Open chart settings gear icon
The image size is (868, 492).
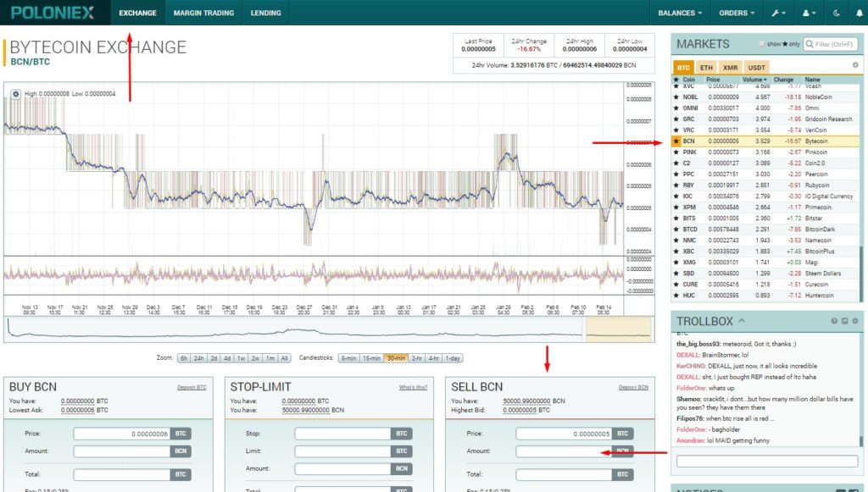(x=15, y=94)
